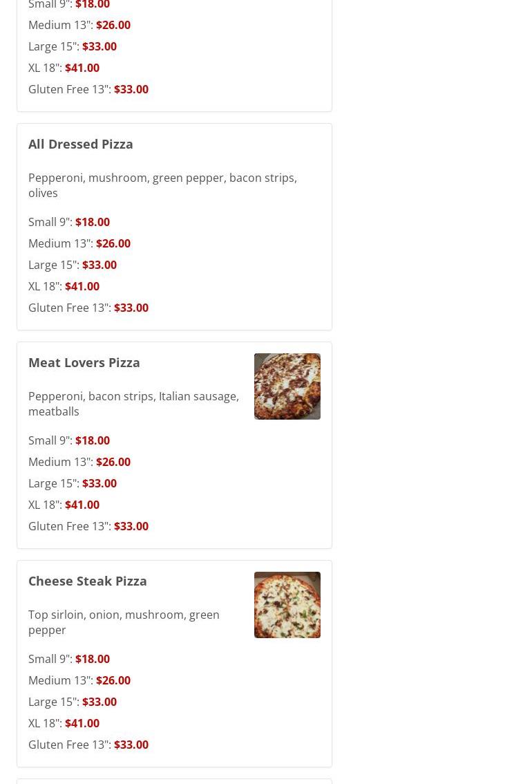The image size is (532, 784).
Task: Pick Cheese Steak Medium 13" size
Action: (x=79, y=680)
